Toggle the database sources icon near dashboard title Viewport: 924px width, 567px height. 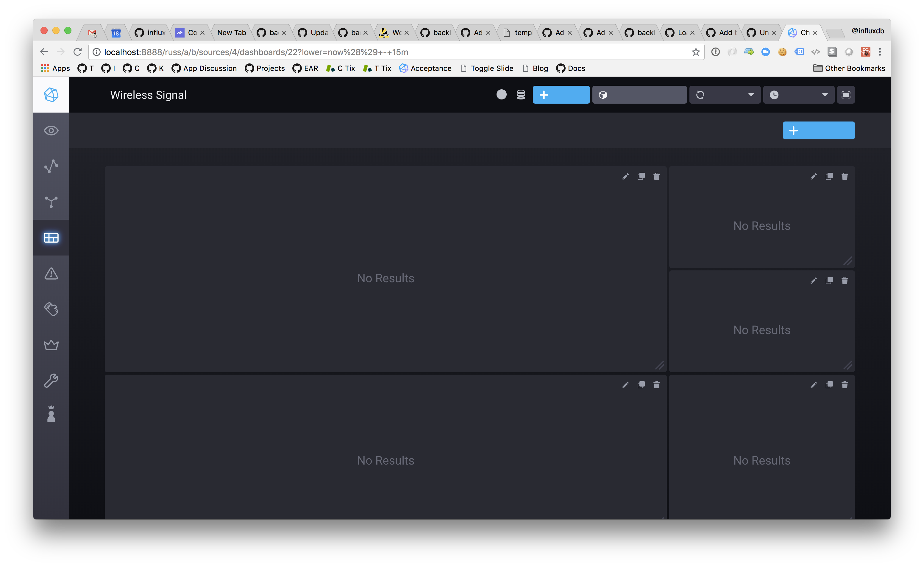(521, 95)
